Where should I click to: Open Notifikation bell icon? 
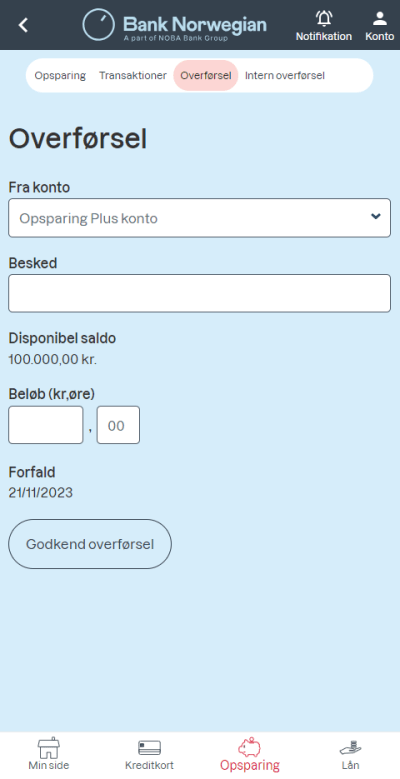(324, 19)
